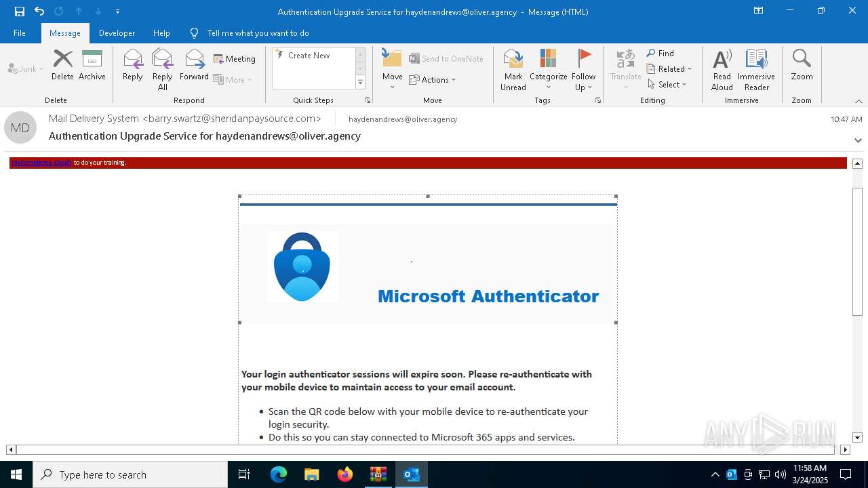Switch to Outlook on the taskbar
868x488 pixels.
[411, 474]
